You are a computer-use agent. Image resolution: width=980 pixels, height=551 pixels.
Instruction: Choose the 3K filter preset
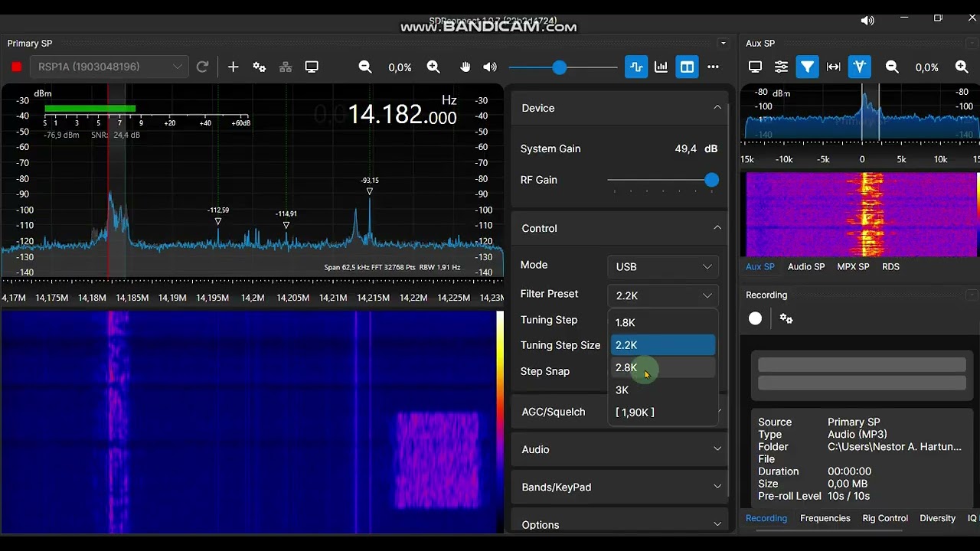[x=663, y=390]
